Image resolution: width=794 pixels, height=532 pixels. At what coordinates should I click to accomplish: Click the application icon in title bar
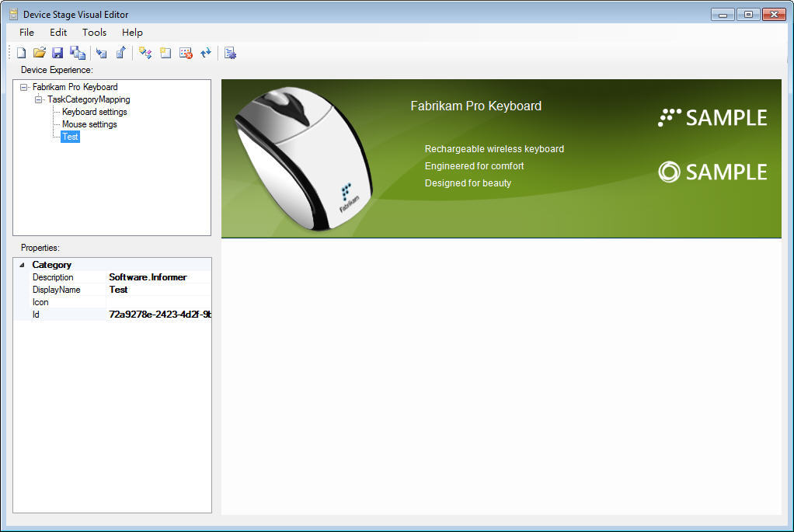coord(14,14)
